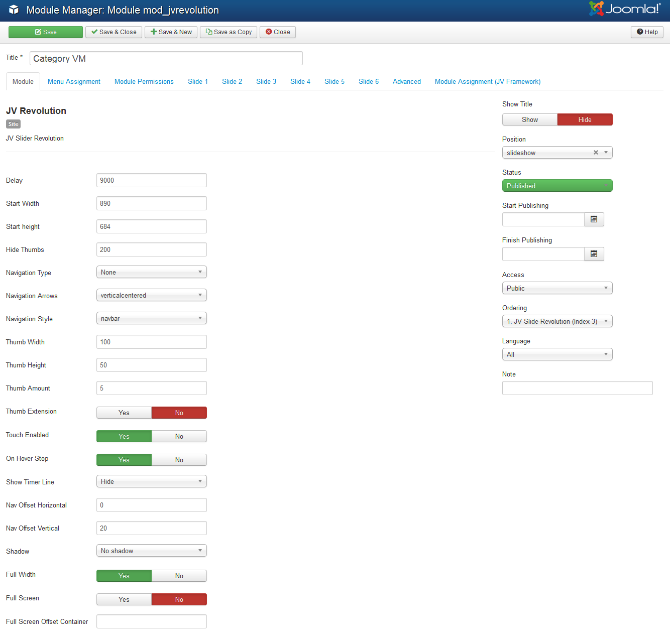
Task: Switch to the Slide 2 tab
Action: (232, 81)
